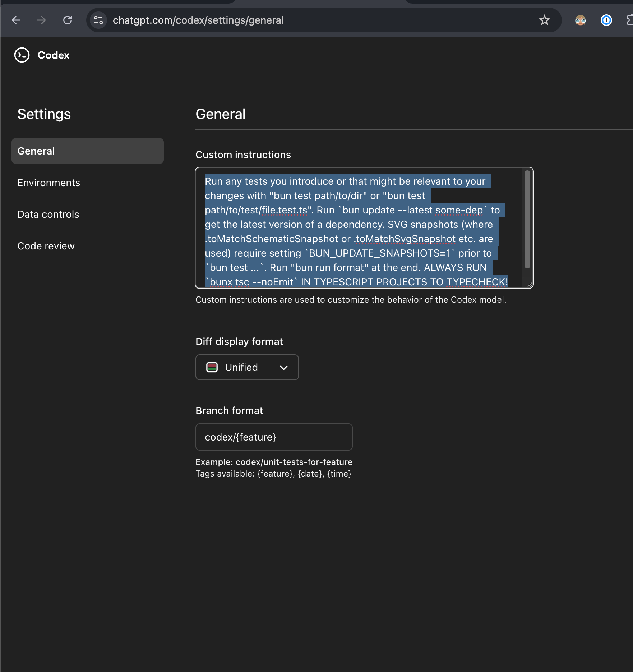Click the dropdown chevron beside Unified
The height and width of the screenshot is (672, 633).
[x=284, y=368]
